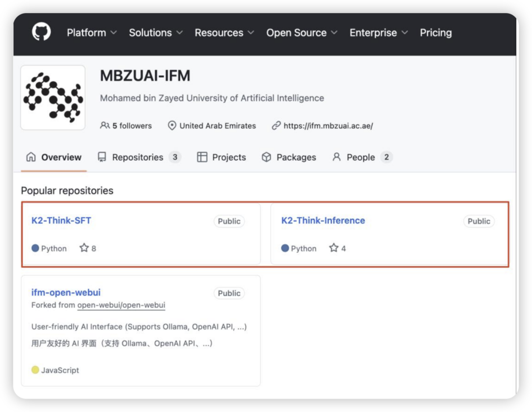Expand the Platform chevron arrow
The image size is (532, 412).
[x=114, y=33]
